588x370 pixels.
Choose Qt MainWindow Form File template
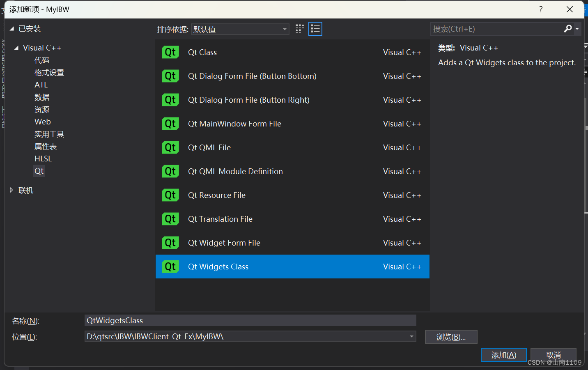pyautogui.click(x=292, y=124)
